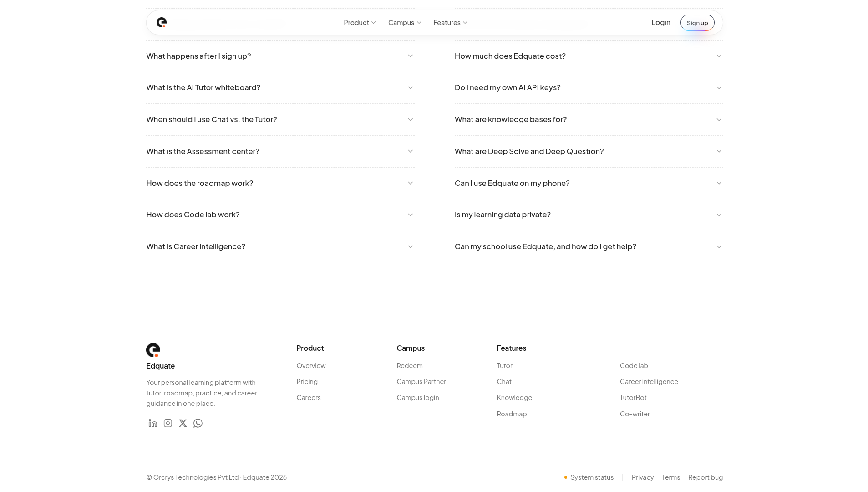The height and width of the screenshot is (492, 868).
Task: Click the "Edquate" brand name in footer
Action: click(160, 366)
